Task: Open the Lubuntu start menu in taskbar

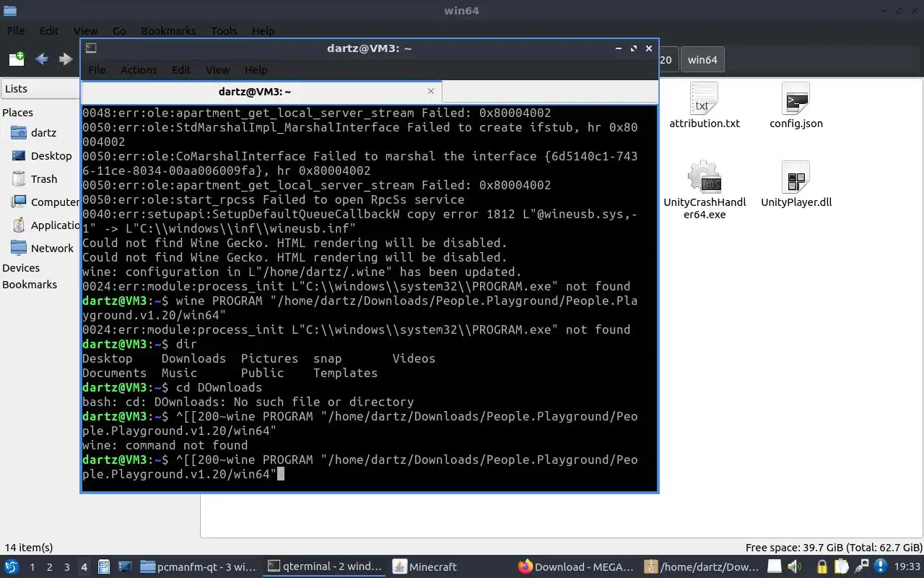Action: pos(12,567)
